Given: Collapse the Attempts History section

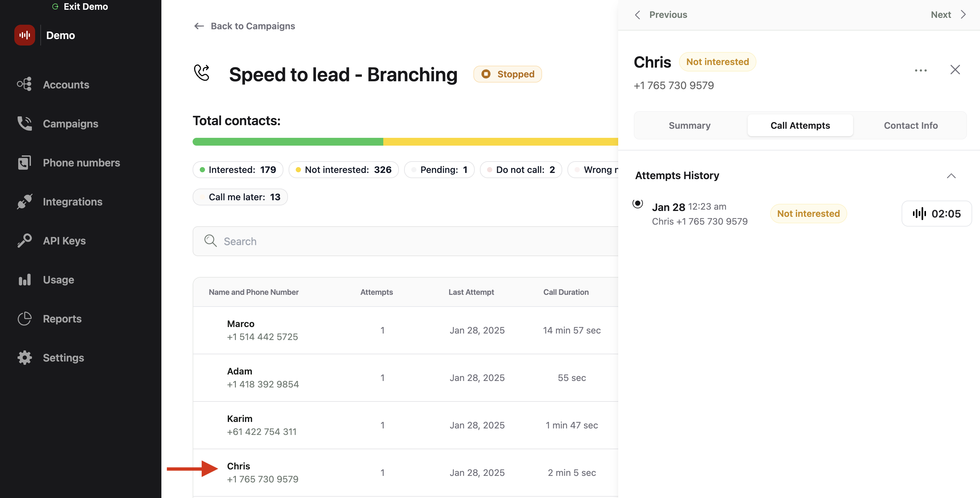Looking at the screenshot, I should coord(951,176).
